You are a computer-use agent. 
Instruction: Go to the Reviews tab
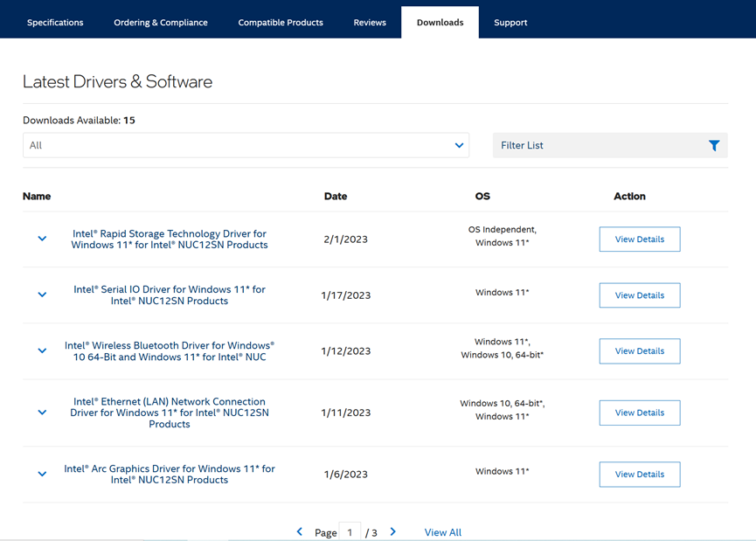point(370,23)
